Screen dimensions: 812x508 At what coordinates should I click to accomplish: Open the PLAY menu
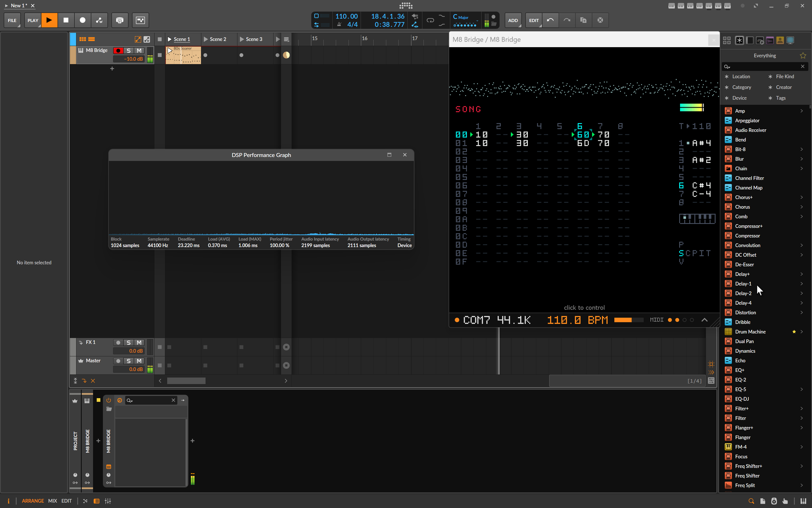[x=33, y=20]
